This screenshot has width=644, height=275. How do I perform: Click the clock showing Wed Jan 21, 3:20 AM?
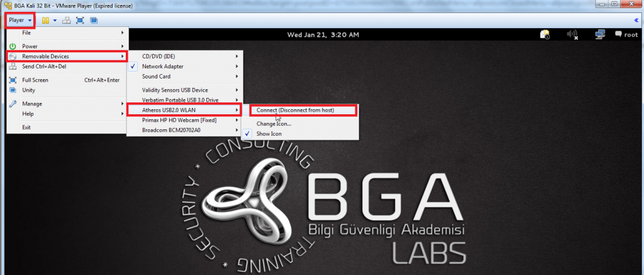[x=323, y=35]
